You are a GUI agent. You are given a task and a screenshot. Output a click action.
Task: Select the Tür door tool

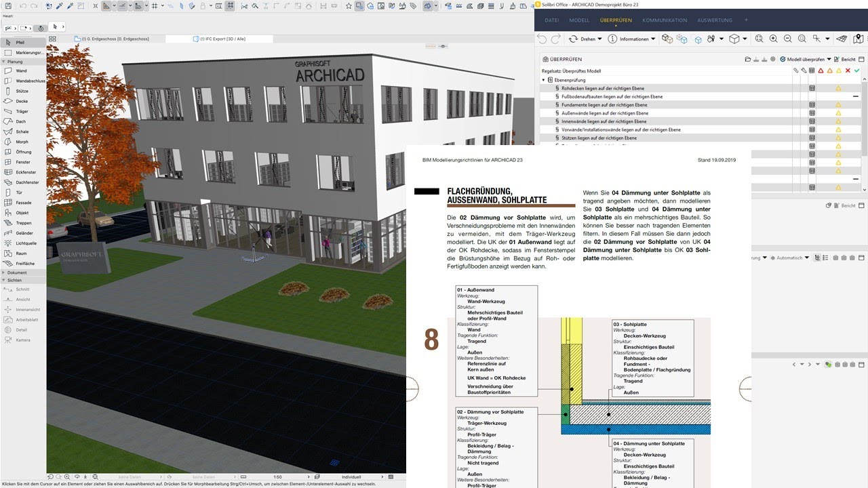click(23, 192)
